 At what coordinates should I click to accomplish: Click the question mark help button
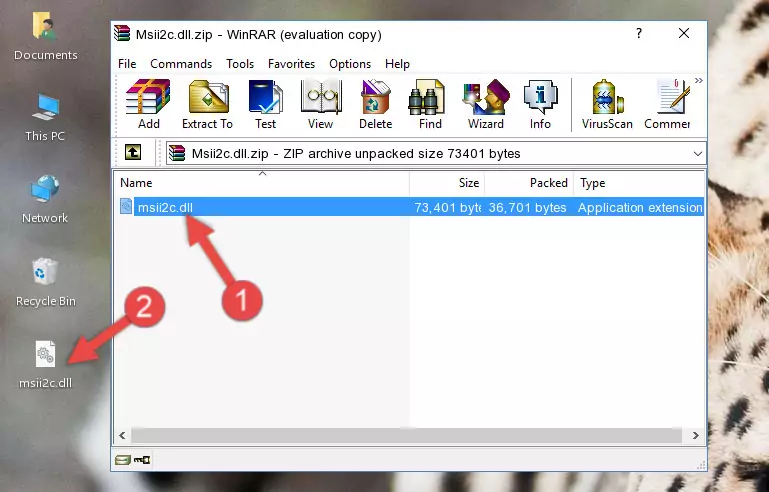639,33
